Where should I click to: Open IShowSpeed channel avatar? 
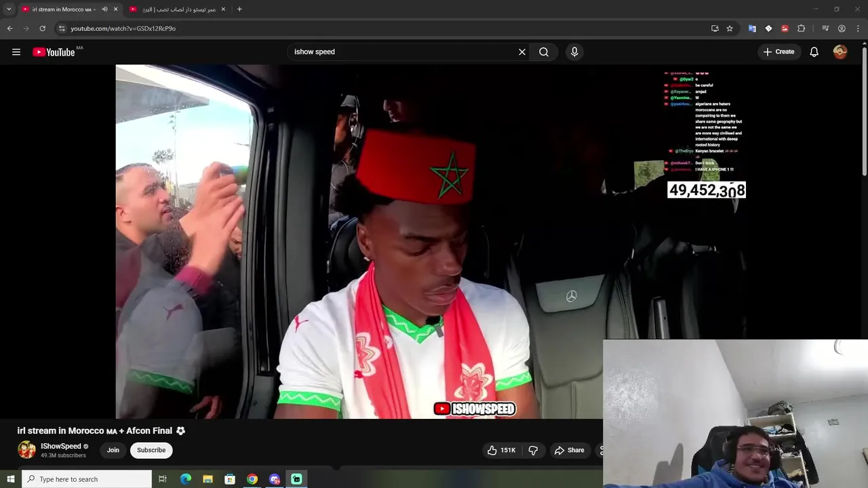point(26,450)
